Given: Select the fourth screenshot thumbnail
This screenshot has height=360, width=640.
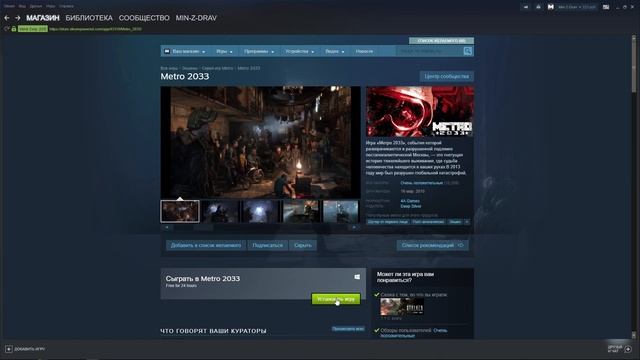Looking at the screenshot, I should point(301,211).
